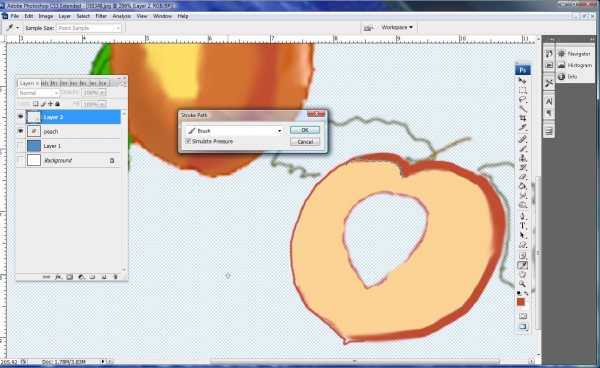
Task: Click the delete layer trash icon
Action: click(x=115, y=277)
